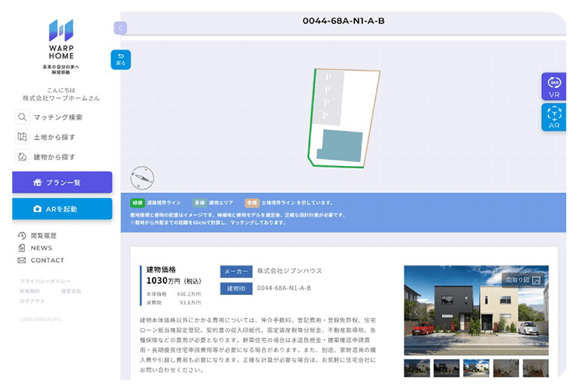
Task: Collapse the sidebar with the chevron button
Action: [120, 28]
